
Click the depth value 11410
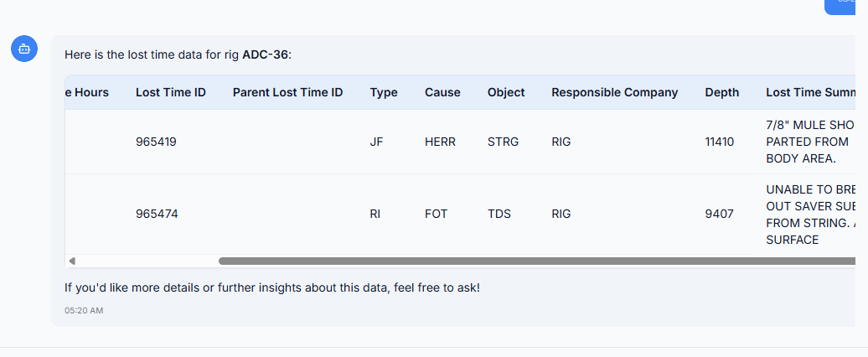pyautogui.click(x=719, y=142)
